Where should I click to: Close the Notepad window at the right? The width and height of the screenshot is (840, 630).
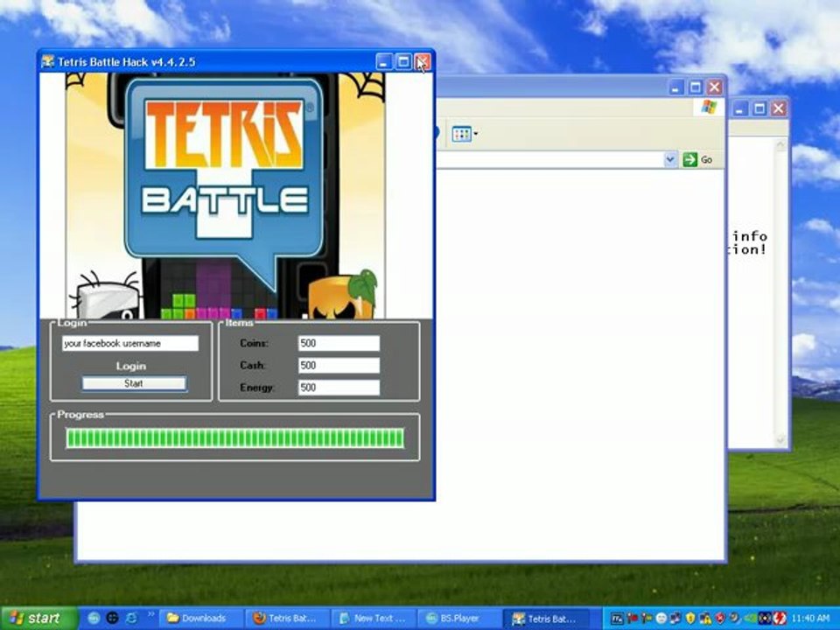779,109
